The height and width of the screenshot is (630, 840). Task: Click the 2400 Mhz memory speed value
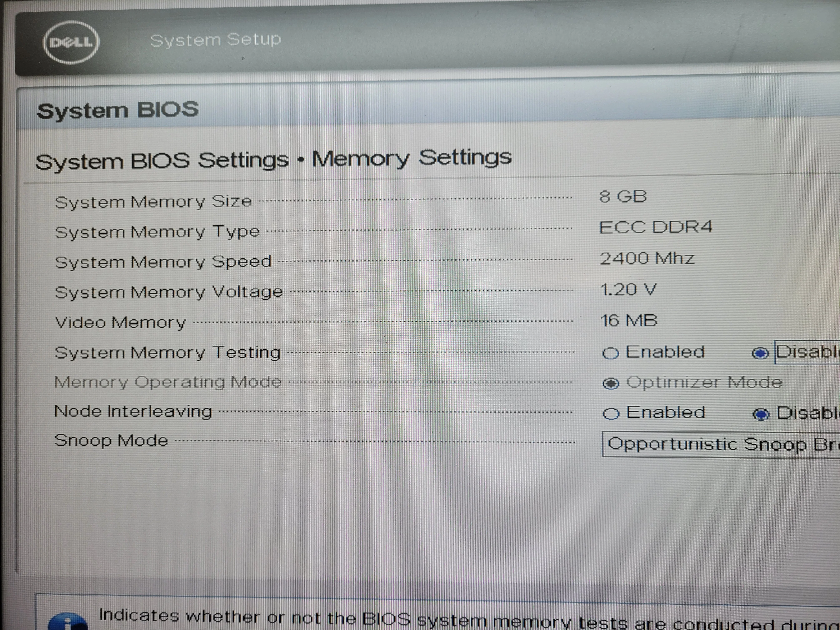point(647,258)
